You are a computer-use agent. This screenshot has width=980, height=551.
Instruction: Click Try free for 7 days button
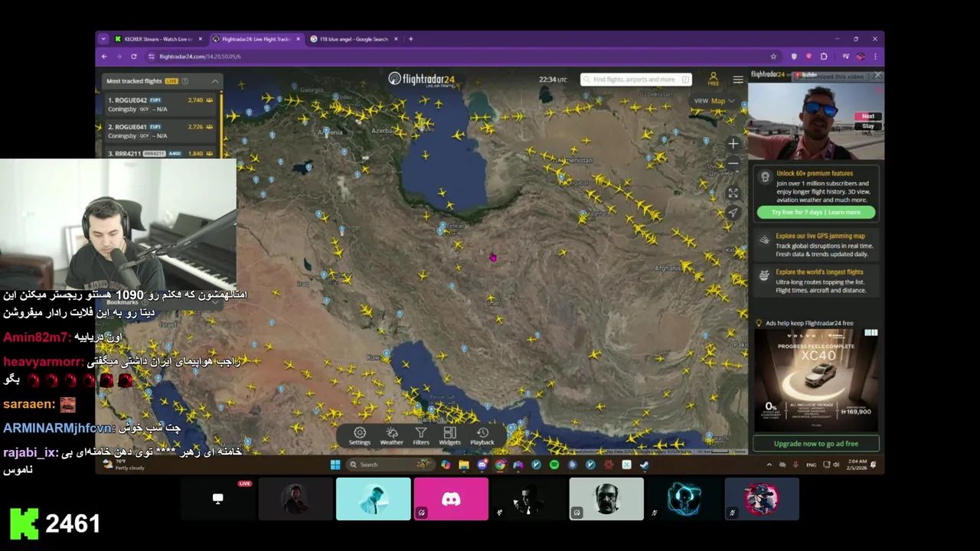pyautogui.click(x=815, y=212)
